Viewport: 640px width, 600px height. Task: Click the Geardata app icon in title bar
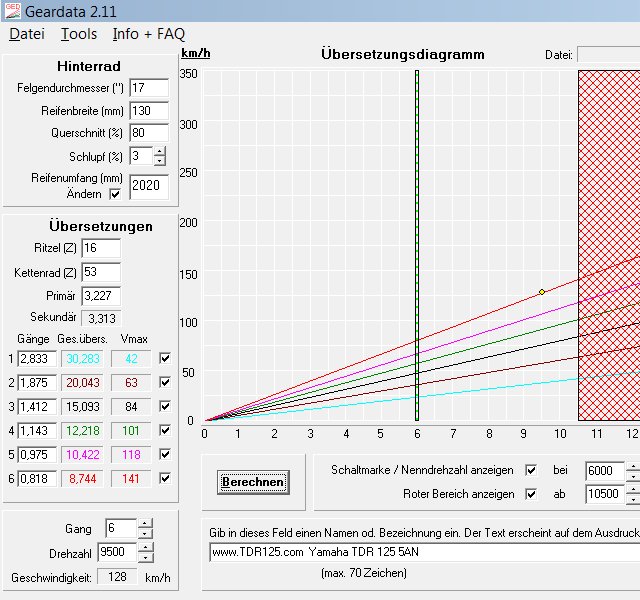click(x=10, y=10)
